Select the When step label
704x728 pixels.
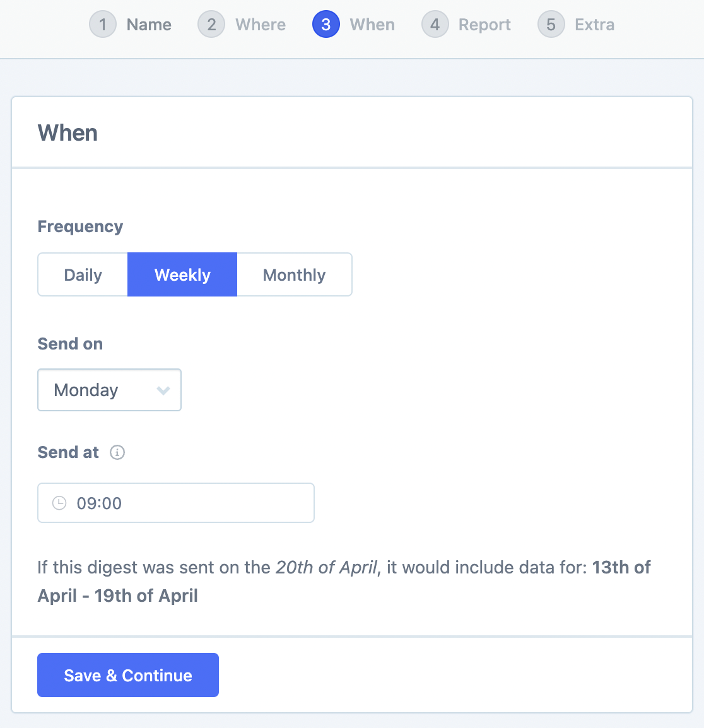click(372, 25)
